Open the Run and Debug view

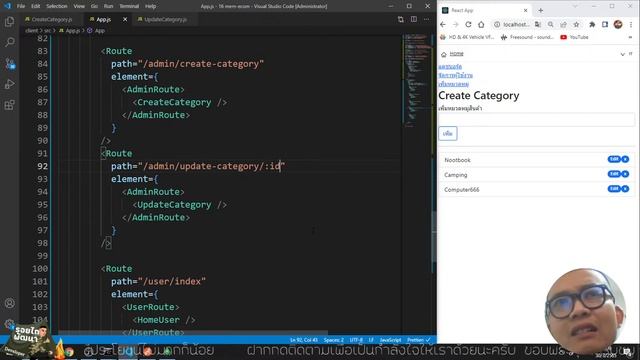tap(9, 84)
